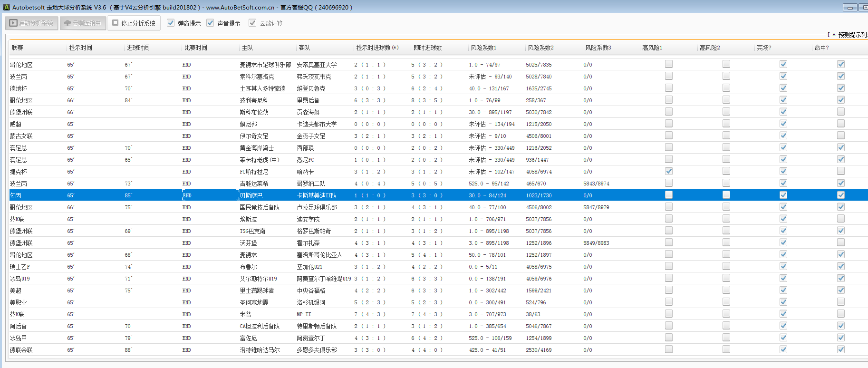The height and width of the screenshot is (368, 868).
Task: Toggle 完场? checkbox for the 威超 row
Action: [x=783, y=124]
